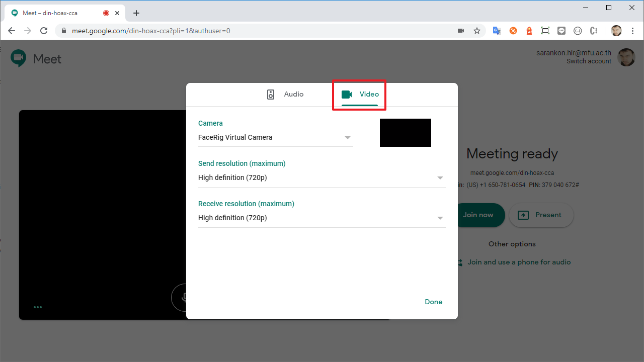Open the three-dot more options on preview

(38, 307)
